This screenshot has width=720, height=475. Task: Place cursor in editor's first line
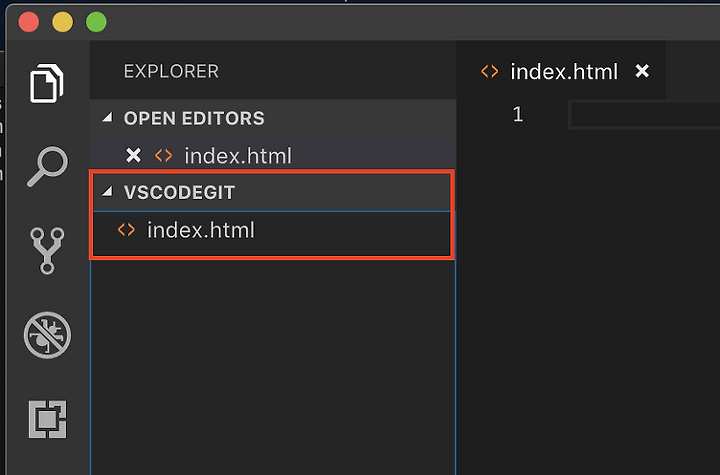645,114
